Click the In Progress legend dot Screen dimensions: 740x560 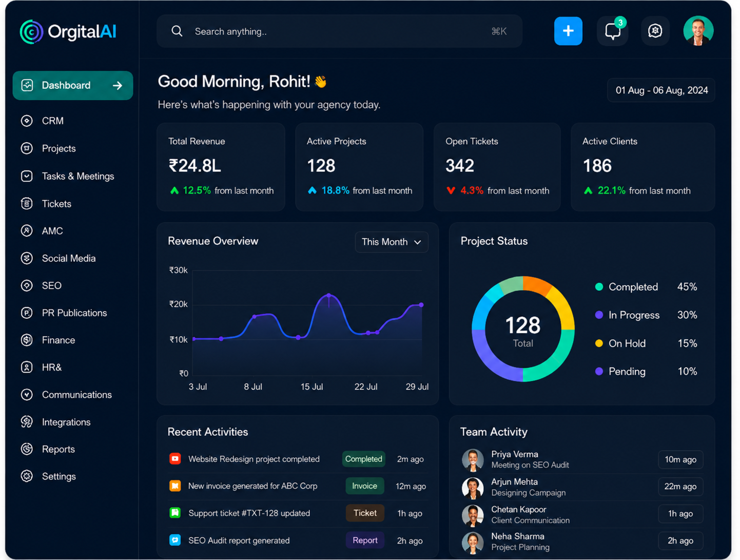click(599, 315)
